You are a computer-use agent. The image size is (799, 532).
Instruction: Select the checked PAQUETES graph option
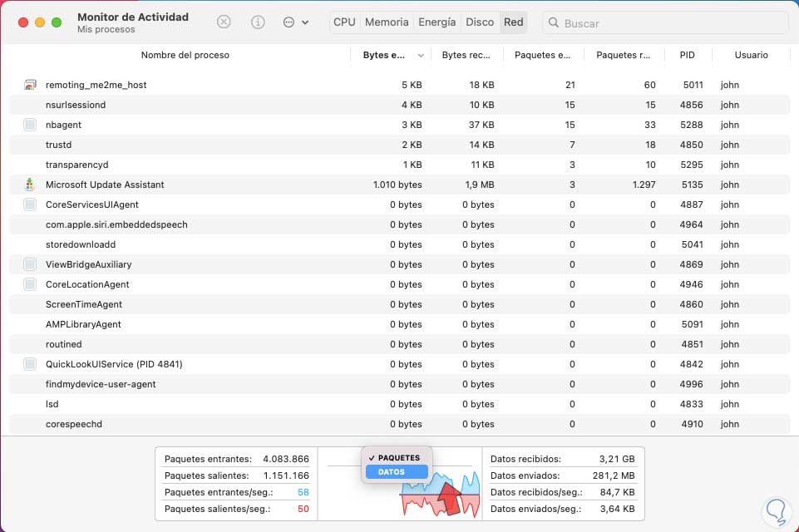pos(397,458)
